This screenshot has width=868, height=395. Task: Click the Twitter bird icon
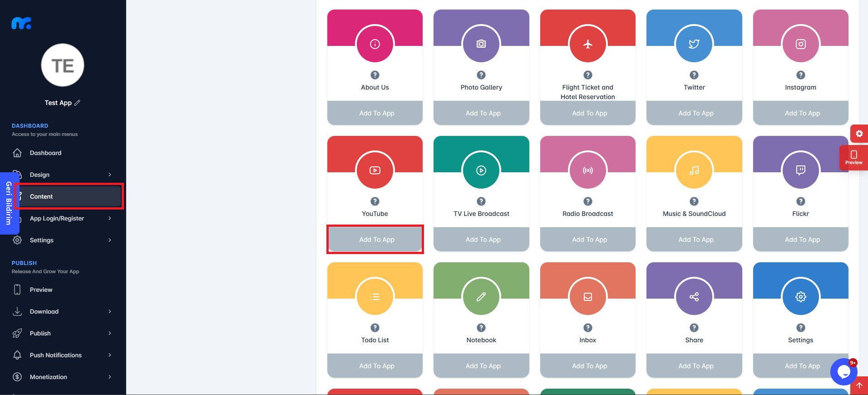[x=694, y=44]
